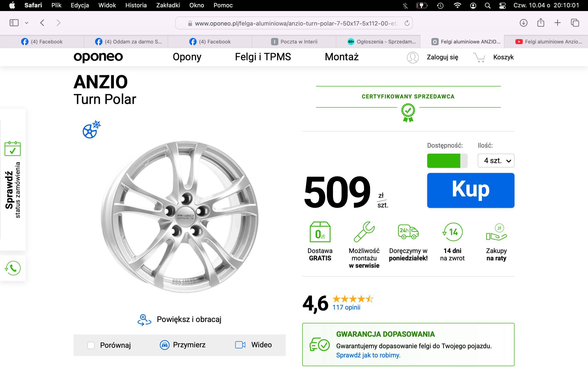Click the oponeo logo
This screenshot has height=368, width=588.
(x=98, y=57)
